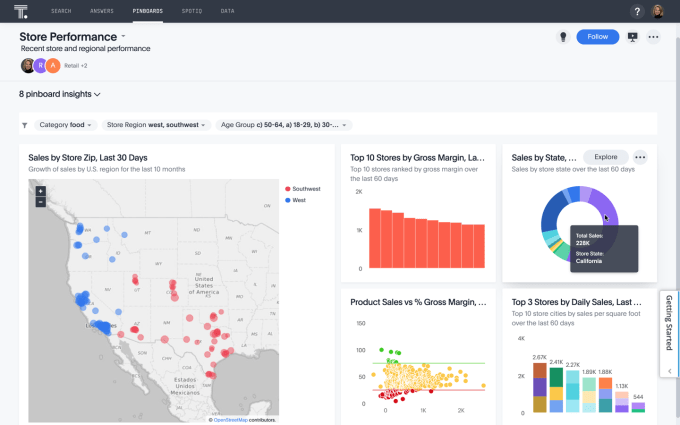Click the Follow button

click(x=597, y=37)
